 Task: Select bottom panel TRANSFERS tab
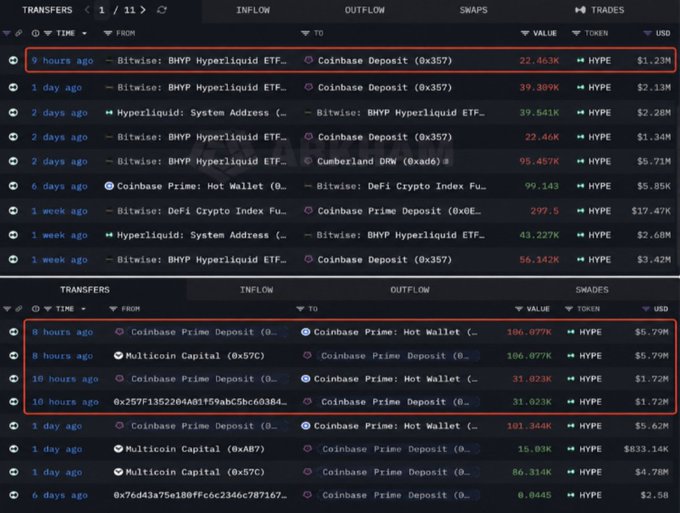coord(85,290)
